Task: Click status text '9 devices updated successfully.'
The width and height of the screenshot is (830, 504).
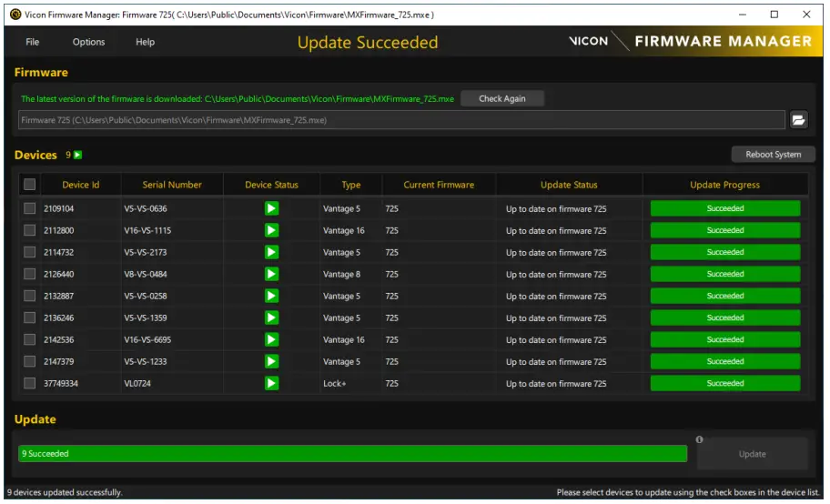Action: tap(65, 492)
